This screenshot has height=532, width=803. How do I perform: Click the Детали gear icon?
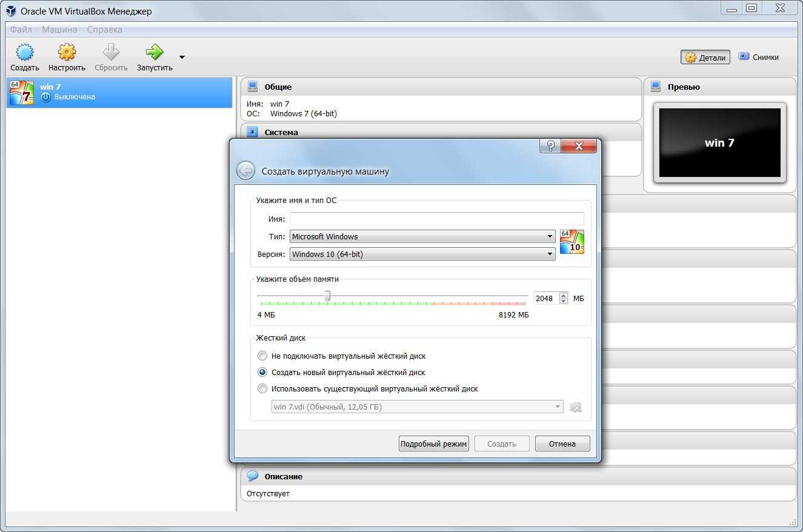pyautogui.click(x=690, y=58)
